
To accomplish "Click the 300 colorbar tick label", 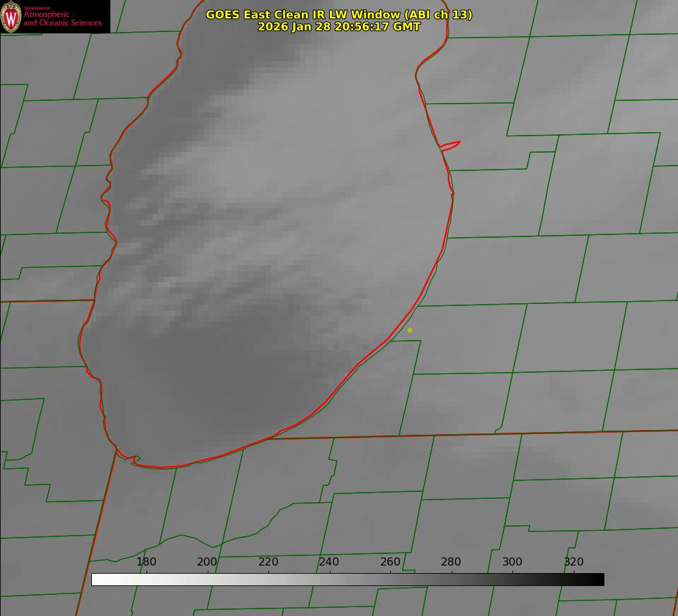I will point(512,562).
